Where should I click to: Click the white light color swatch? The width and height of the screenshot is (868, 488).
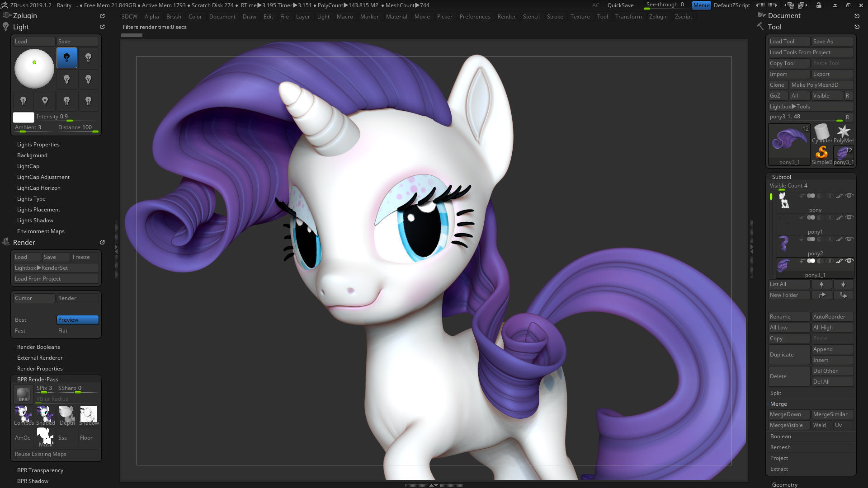point(24,117)
